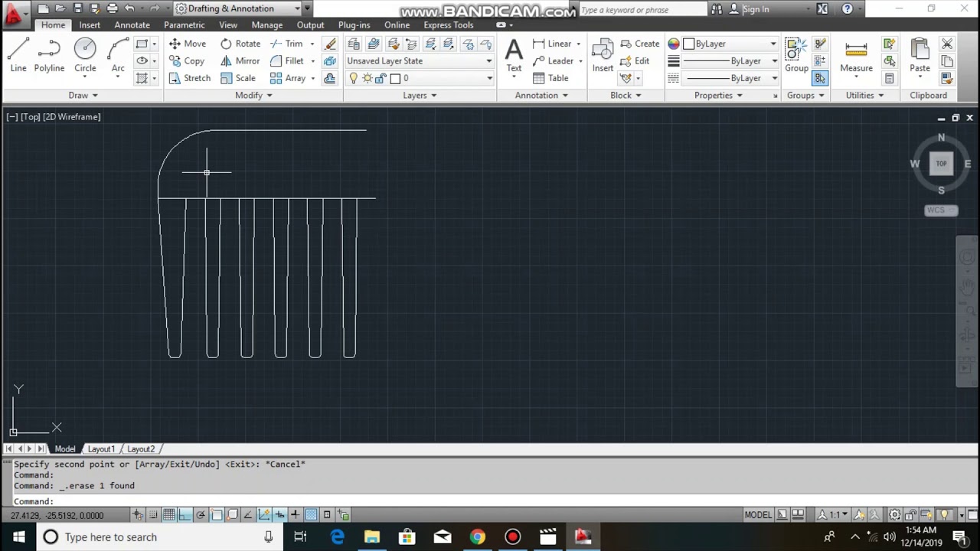Open the Unsaved Layer State dropdown
This screenshot has height=551, width=980.
pyautogui.click(x=419, y=61)
